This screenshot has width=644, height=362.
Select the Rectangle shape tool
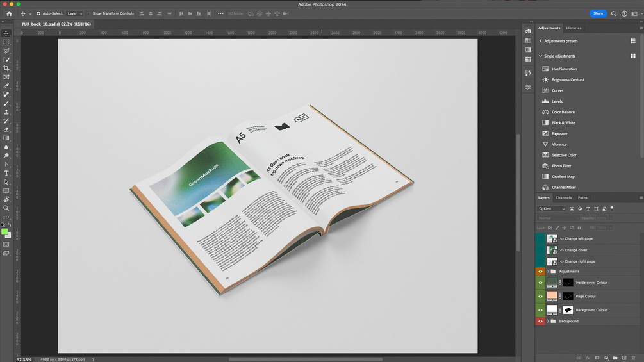6,190
